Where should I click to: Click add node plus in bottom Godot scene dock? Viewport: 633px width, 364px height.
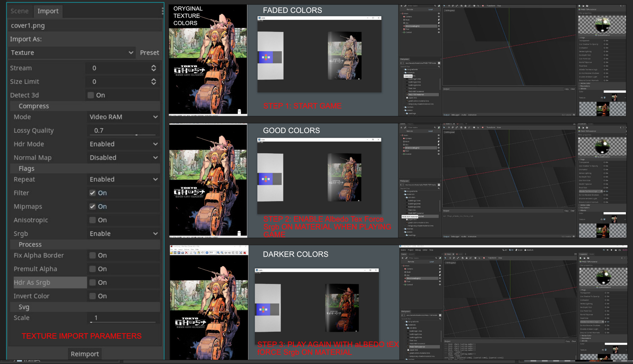click(403, 258)
